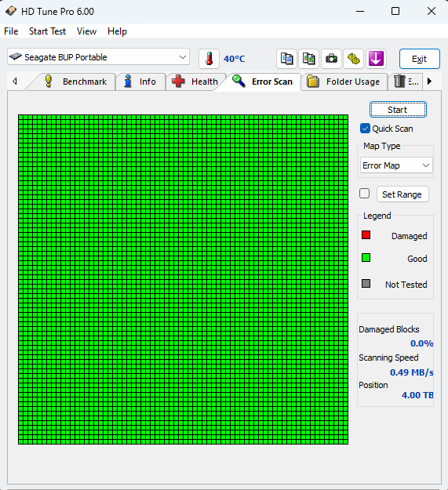Click the Exit button

point(419,59)
